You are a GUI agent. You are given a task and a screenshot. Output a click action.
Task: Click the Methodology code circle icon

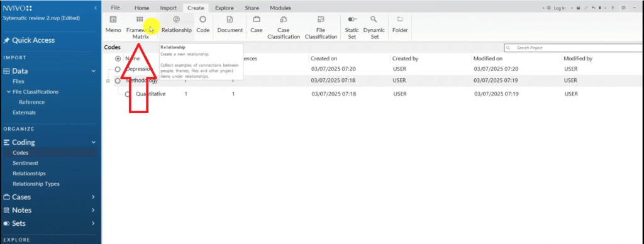pyautogui.click(x=118, y=81)
